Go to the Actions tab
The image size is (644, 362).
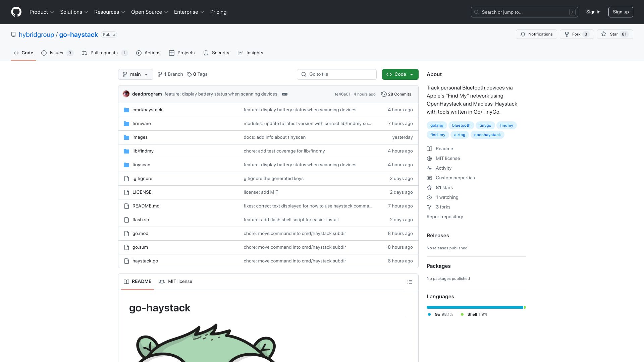pos(148,53)
